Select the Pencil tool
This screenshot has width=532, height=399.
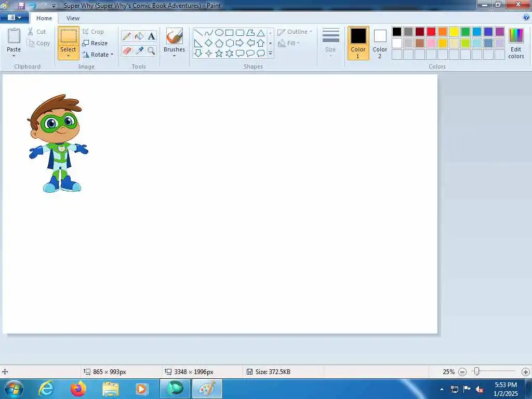(x=127, y=36)
